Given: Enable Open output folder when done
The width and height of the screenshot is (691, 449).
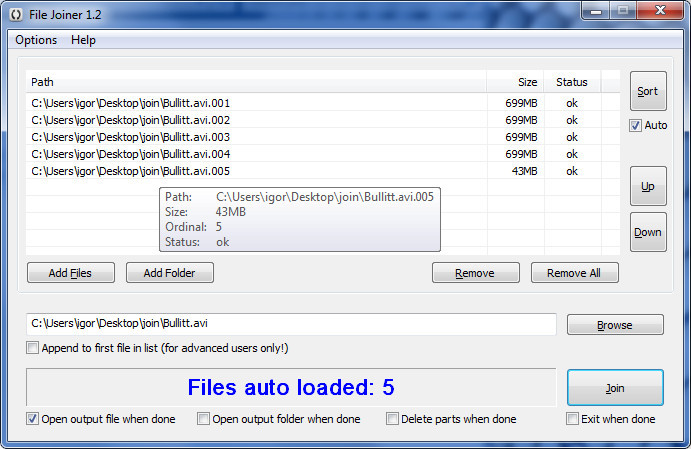Looking at the screenshot, I should click(203, 419).
